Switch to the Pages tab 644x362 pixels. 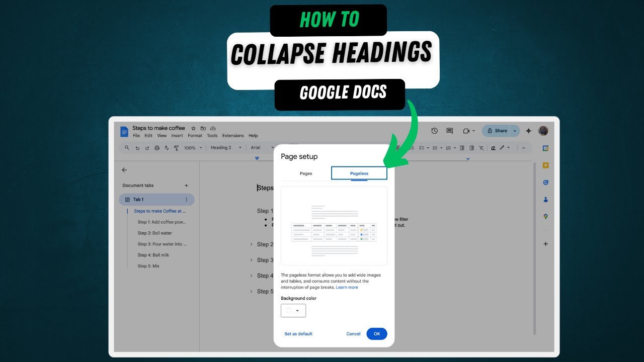[x=306, y=173]
